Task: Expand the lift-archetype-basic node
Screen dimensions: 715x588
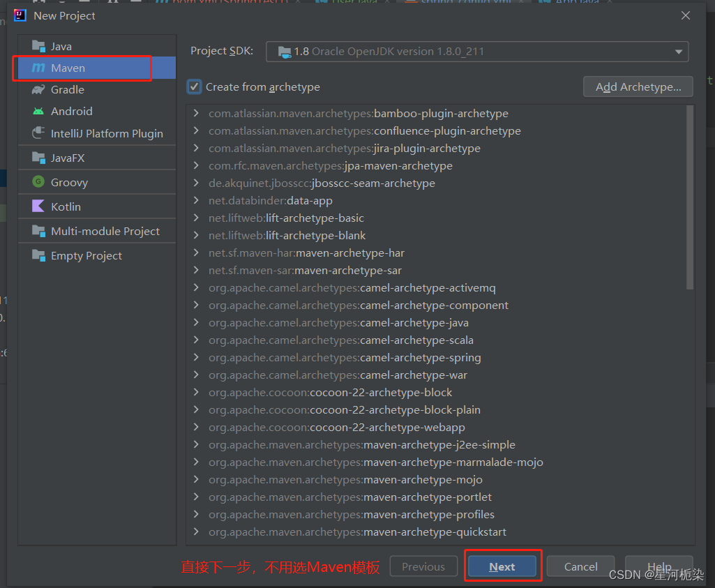Action: [x=196, y=218]
